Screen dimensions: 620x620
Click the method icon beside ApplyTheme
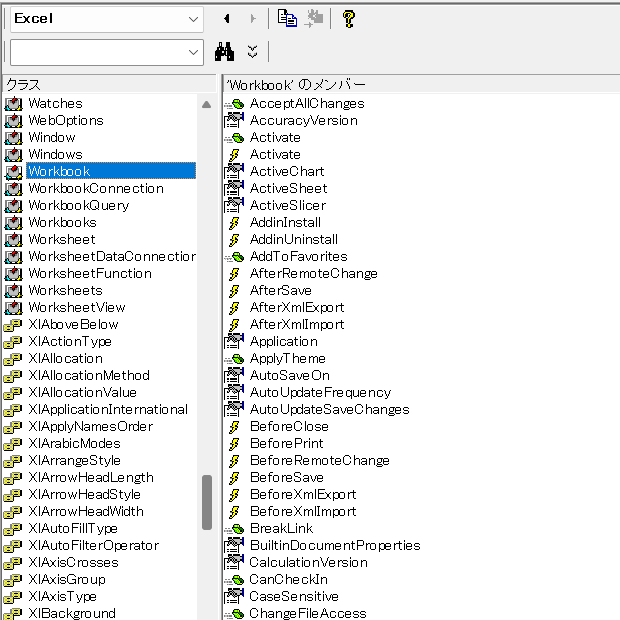pyautogui.click(x=234, y=359)
